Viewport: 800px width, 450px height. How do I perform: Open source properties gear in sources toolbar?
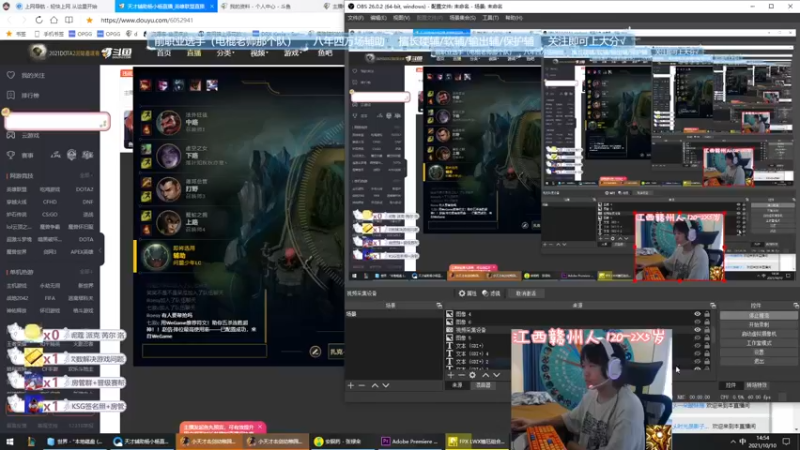point(472,375)
